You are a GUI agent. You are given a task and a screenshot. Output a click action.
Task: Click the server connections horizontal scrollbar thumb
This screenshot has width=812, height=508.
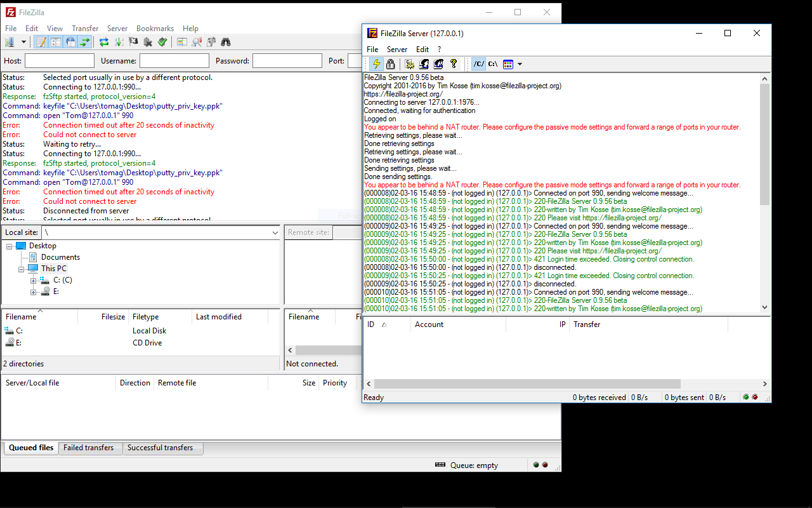[527, 384]
